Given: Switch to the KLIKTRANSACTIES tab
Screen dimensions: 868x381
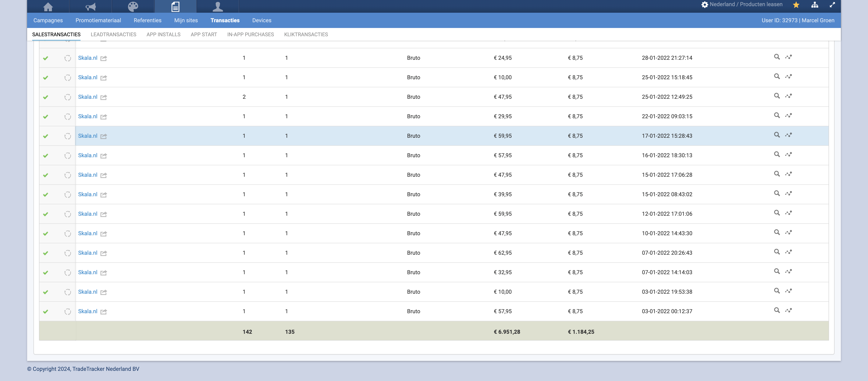Looking at the screenshot, I should [306, 34].
